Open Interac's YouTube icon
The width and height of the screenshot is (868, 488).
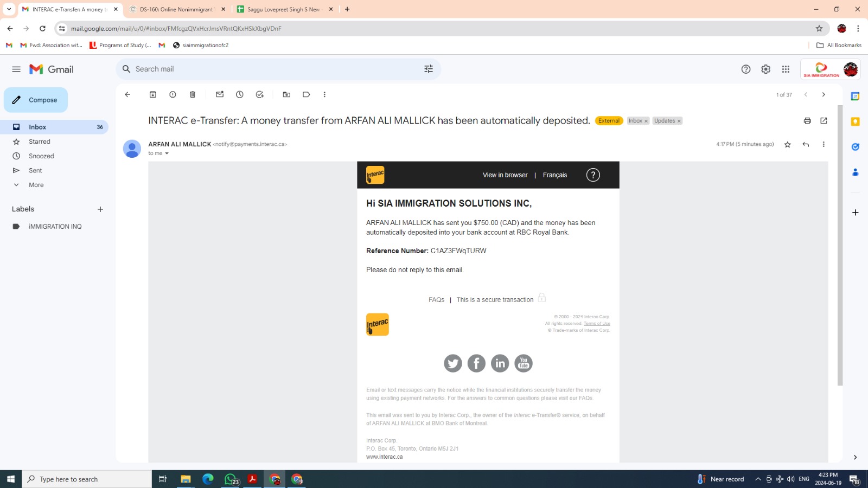[x=524, y=363]
